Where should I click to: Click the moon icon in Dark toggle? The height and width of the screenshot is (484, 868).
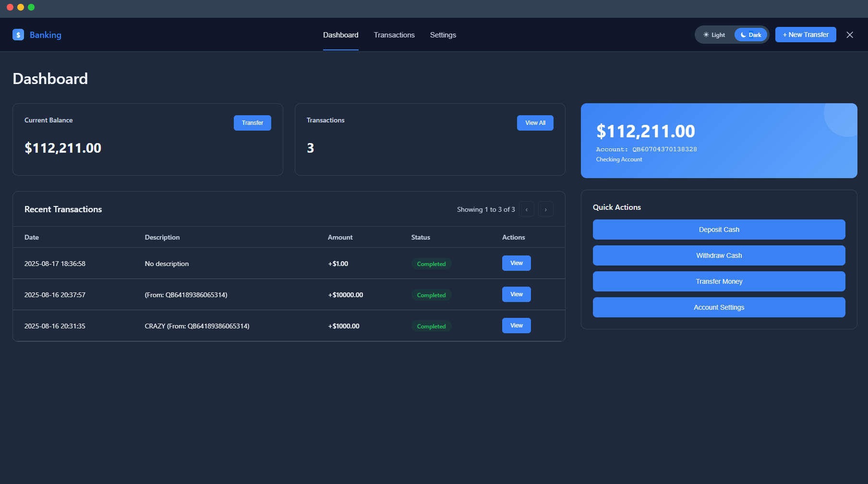(743, 35)
